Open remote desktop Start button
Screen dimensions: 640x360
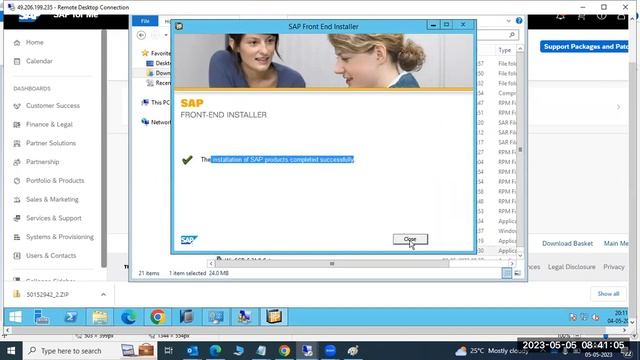pos(16,317)
